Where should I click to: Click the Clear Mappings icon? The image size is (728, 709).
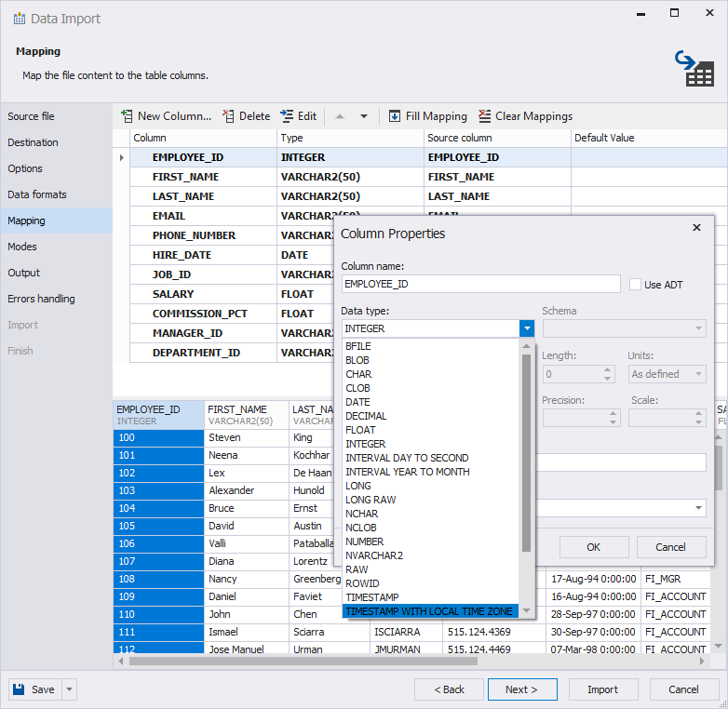pyautogui.click(x=484, y=116)
